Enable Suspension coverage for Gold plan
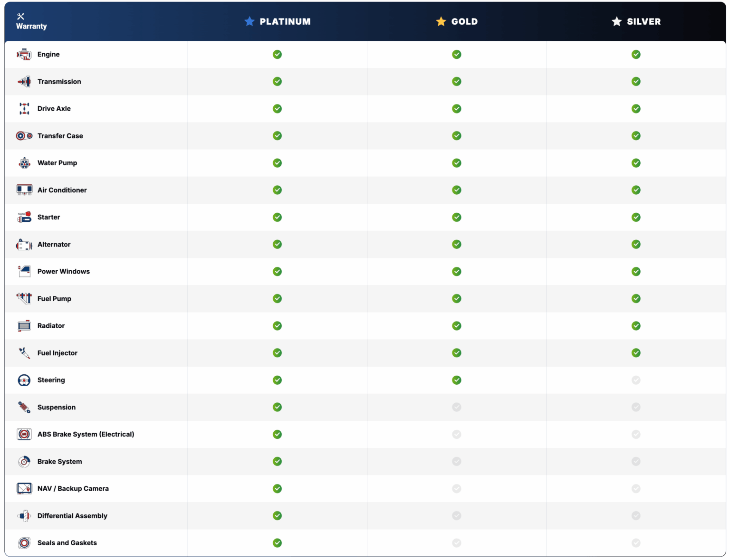Viewport: 730px width, 560px height. click(x=456, y=407)
